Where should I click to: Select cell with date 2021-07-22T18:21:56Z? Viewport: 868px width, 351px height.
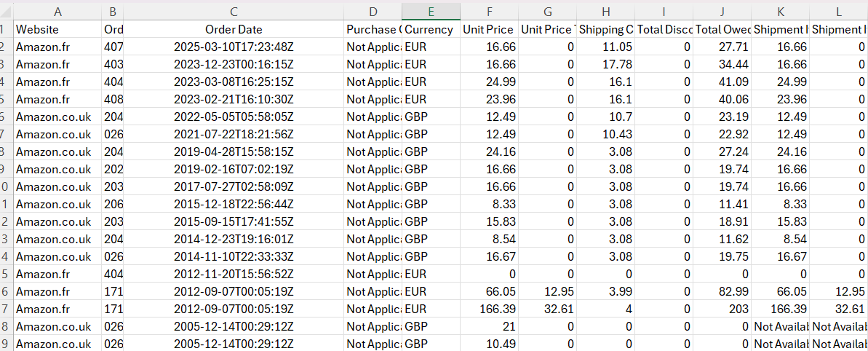point(234,135)
